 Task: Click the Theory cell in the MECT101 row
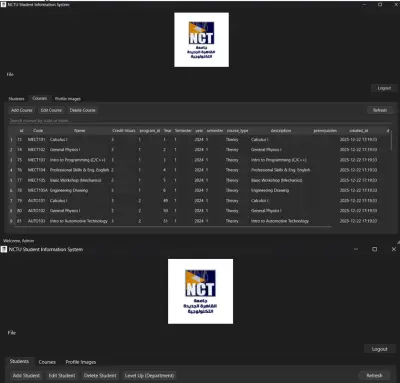click(x=232, y=140)
